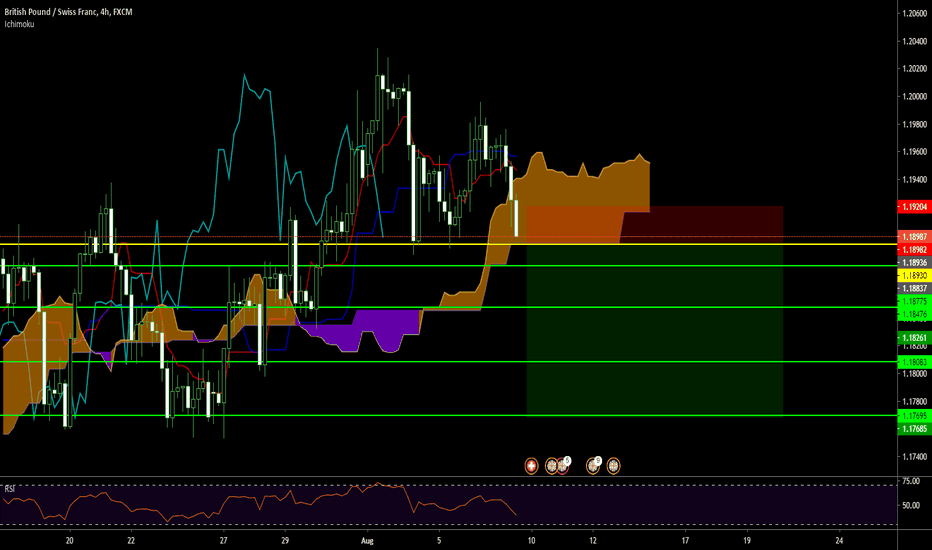Click the green 1.18083 price label
This screenshot has height=550, width=932.
click(914, 362)
